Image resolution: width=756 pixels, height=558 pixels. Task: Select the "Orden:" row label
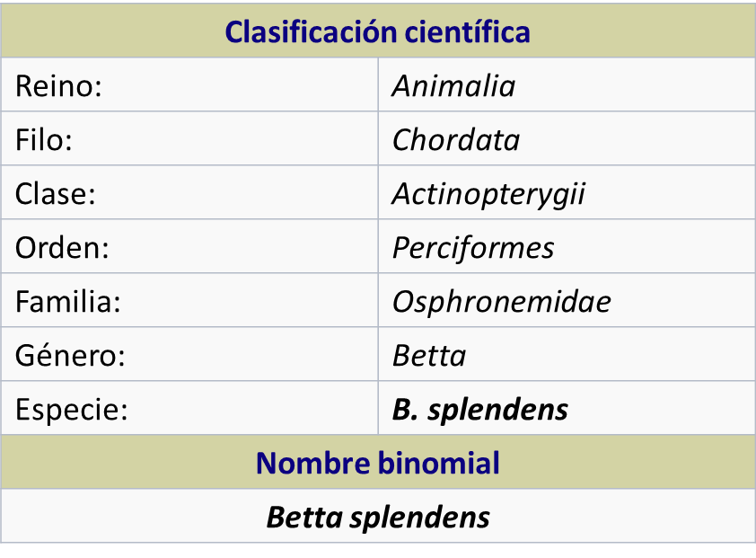click(x=62, y=248)
